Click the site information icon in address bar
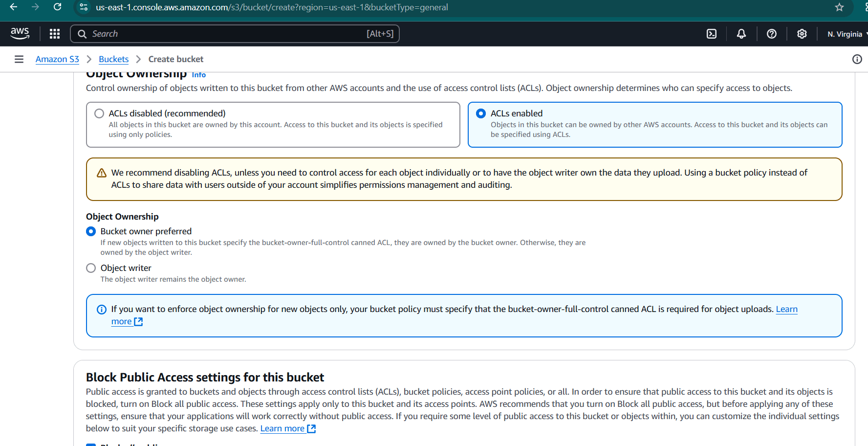 click(x=84, y=7)
